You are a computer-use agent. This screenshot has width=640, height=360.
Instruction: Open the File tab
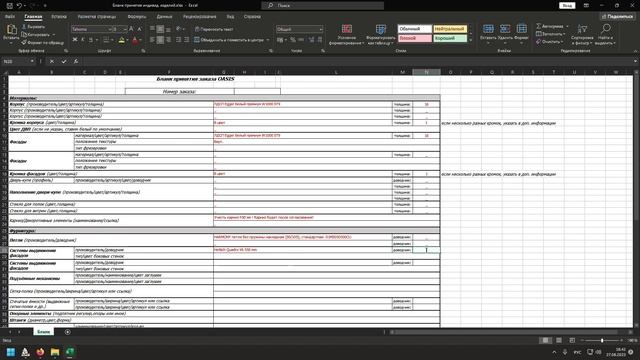pos(10,17)
